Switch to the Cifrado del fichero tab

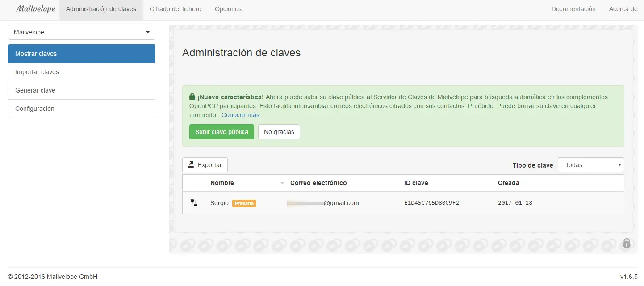[176, 9]
